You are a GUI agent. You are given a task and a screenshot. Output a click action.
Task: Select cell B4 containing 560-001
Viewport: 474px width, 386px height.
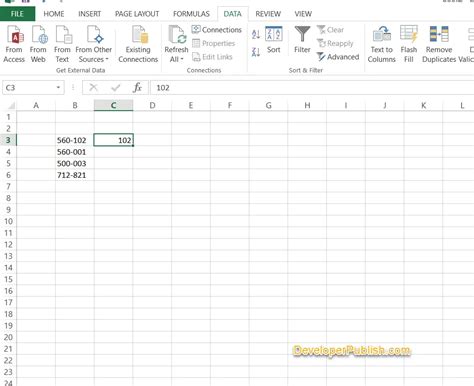coord(75,152)
